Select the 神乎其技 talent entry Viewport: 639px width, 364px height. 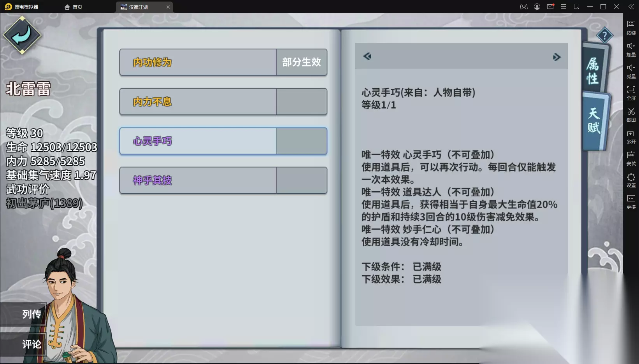click(223, 180)
